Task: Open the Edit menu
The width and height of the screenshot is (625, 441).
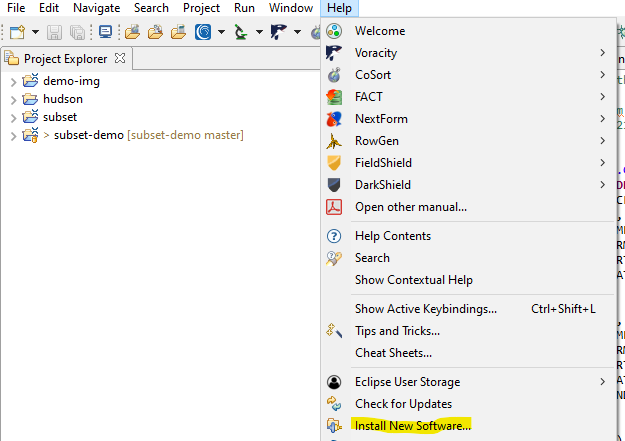Action: click(49, 8)
